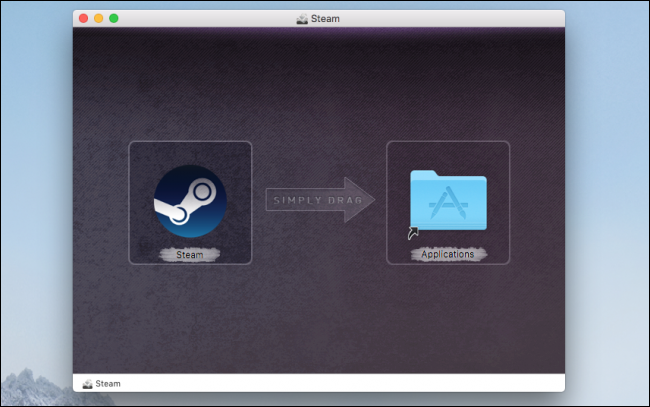
Task: Select the Steam app icon
Action: (x=190, y=201)
